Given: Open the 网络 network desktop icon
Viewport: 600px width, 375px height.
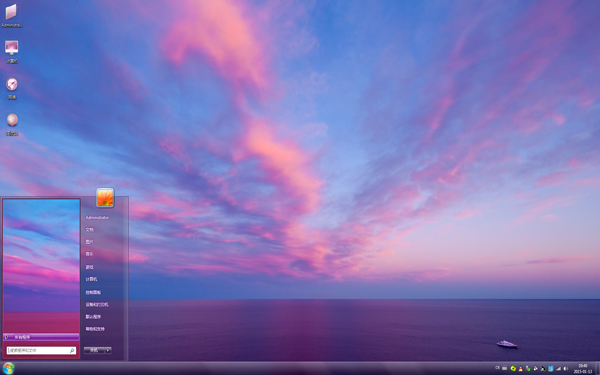Looking at the screenshot, I should point(12,88).
